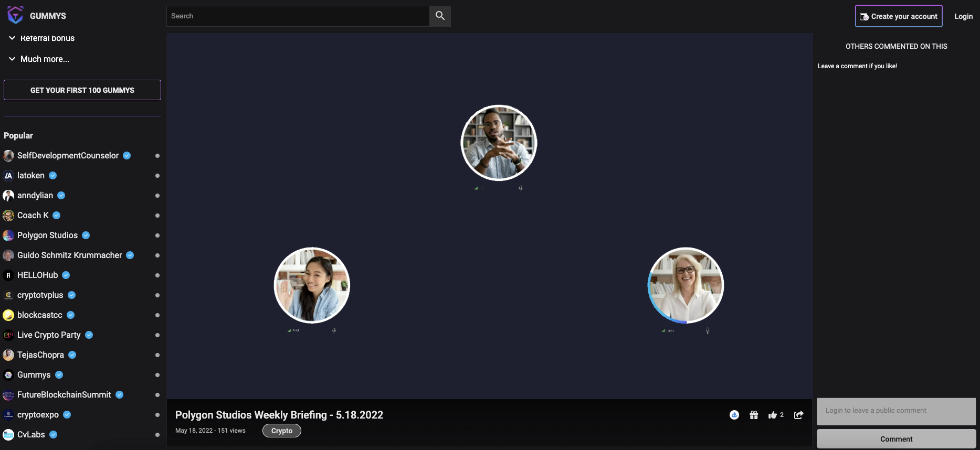
Task: Open the Polygon Studios channel link
Action: 47,235
